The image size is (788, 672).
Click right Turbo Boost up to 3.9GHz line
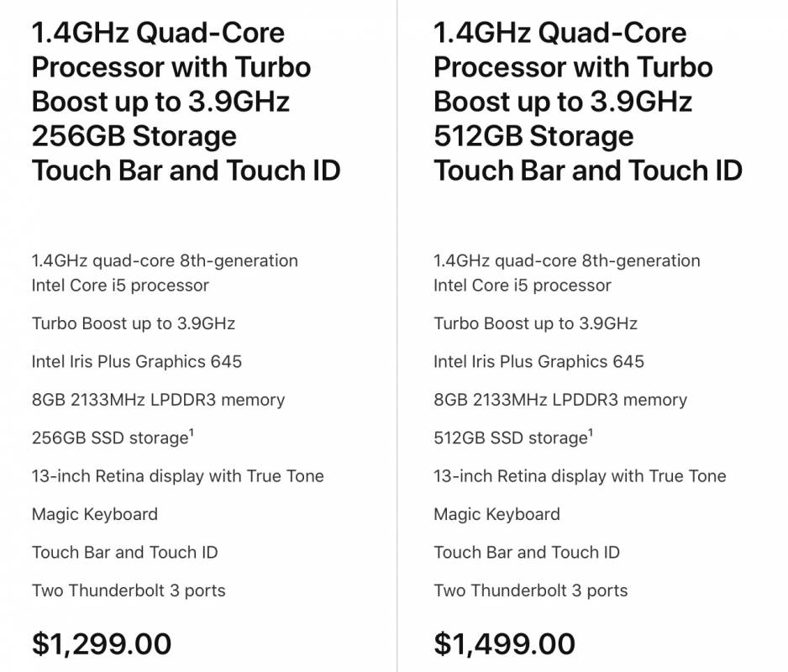point(536,323)
